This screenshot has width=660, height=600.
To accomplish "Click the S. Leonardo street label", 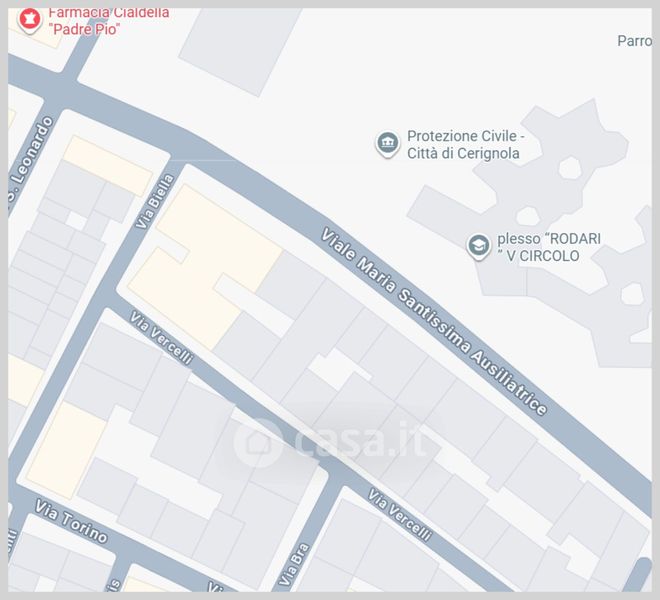I will [30, 162].
